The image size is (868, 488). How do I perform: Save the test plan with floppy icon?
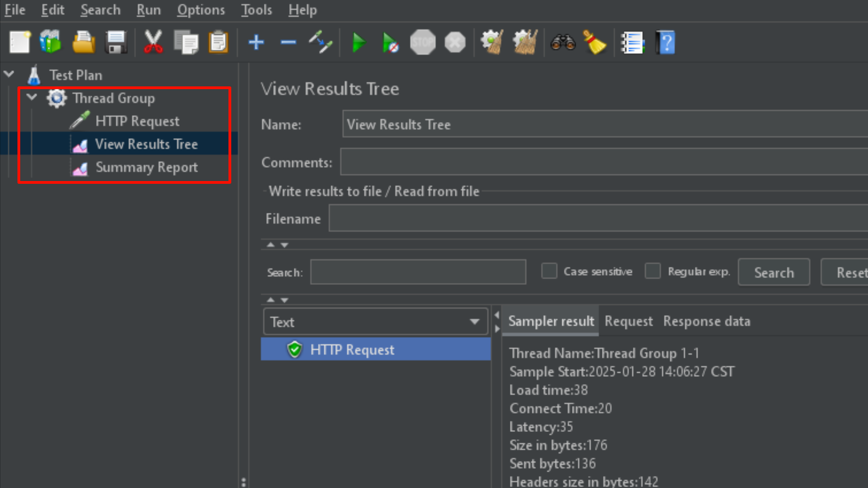tap(116, 42)
